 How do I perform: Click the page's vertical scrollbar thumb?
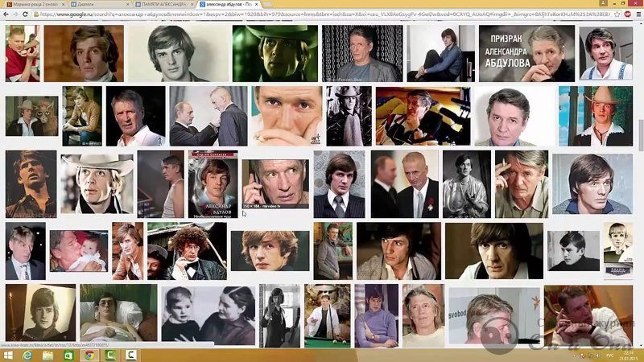pos(641,135)
